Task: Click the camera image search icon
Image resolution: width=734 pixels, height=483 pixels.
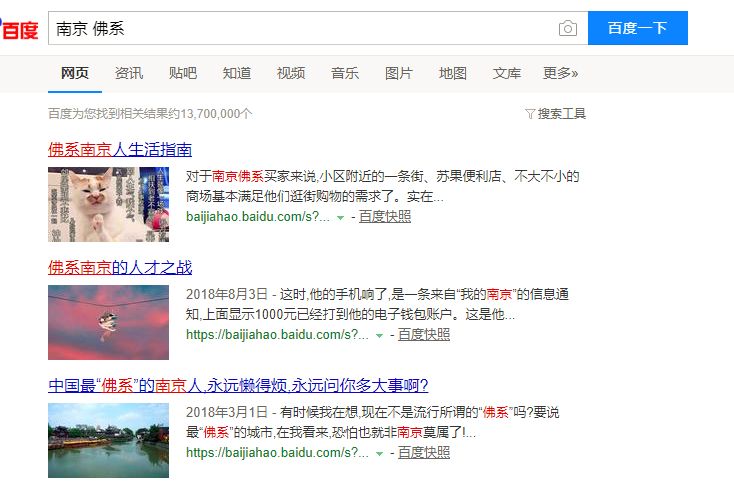Action: [567, 29]
